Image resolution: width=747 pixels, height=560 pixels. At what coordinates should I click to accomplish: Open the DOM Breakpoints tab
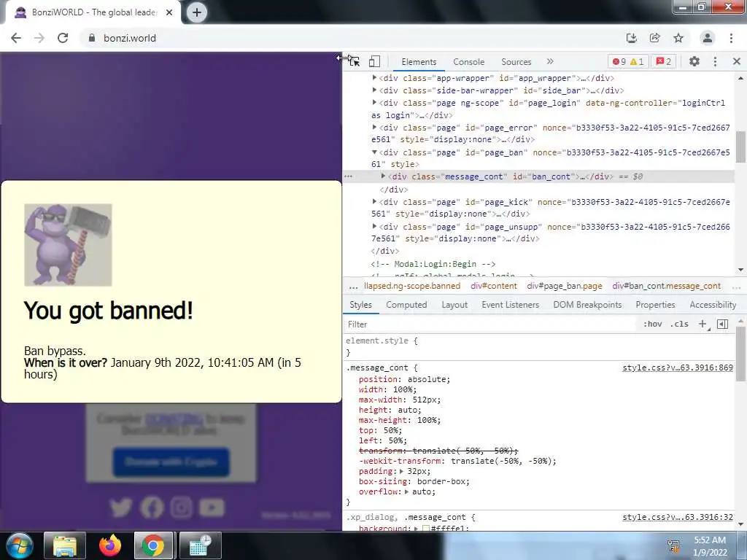pos(587,305)
